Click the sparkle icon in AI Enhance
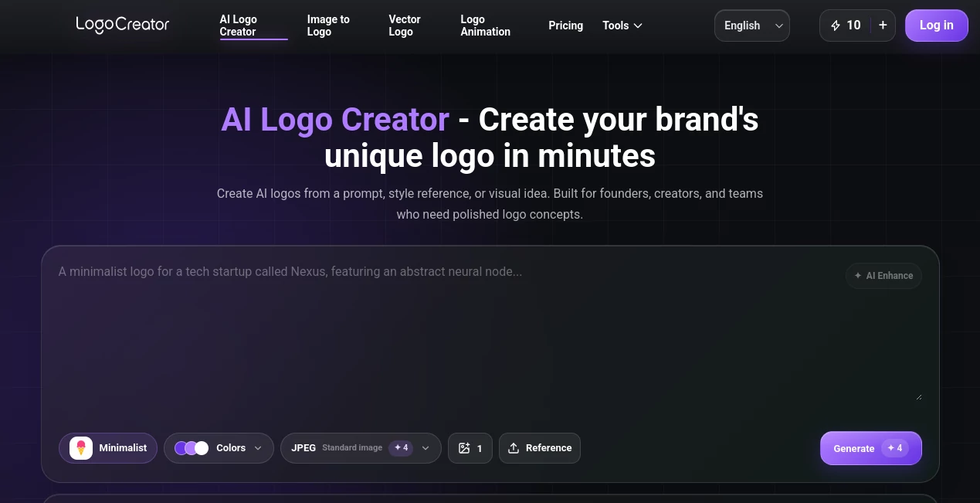Screen dimensions: 980x503 click(x=858, y=276)
